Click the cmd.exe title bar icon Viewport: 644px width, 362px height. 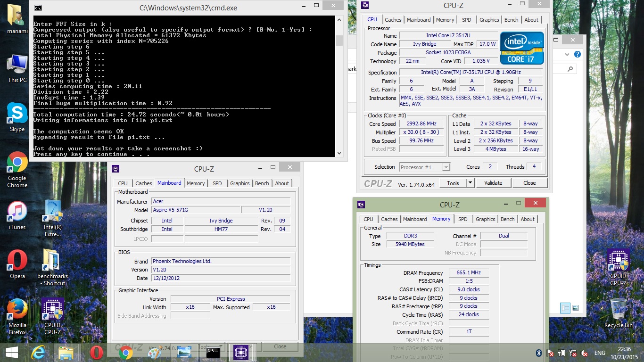tap(38, 8)
